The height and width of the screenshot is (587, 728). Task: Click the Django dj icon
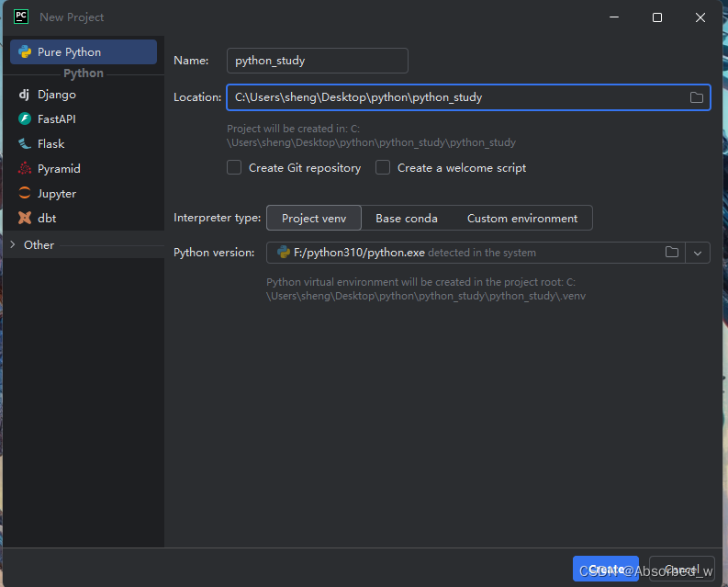24,95
